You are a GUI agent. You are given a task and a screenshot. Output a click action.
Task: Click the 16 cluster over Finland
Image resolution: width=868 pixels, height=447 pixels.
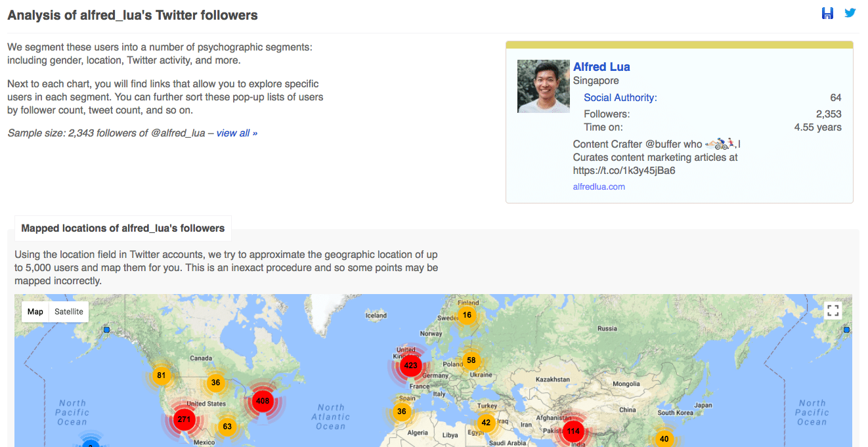467,315
